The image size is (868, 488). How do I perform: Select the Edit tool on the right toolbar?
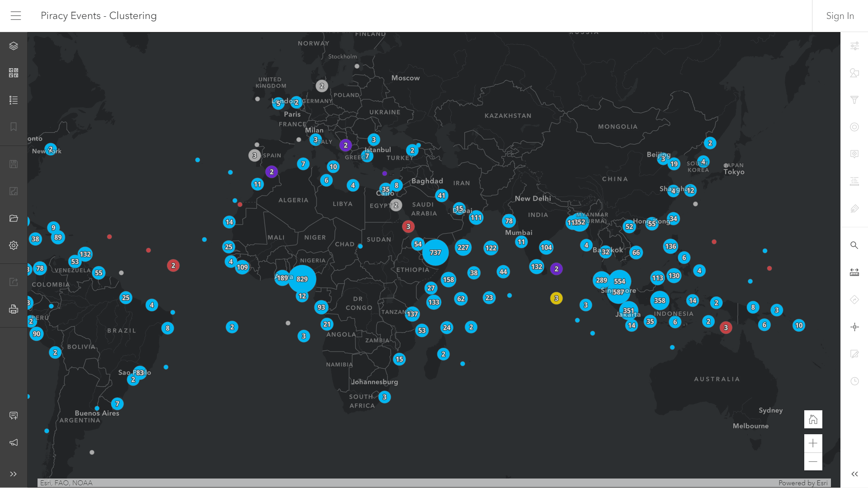854,354
